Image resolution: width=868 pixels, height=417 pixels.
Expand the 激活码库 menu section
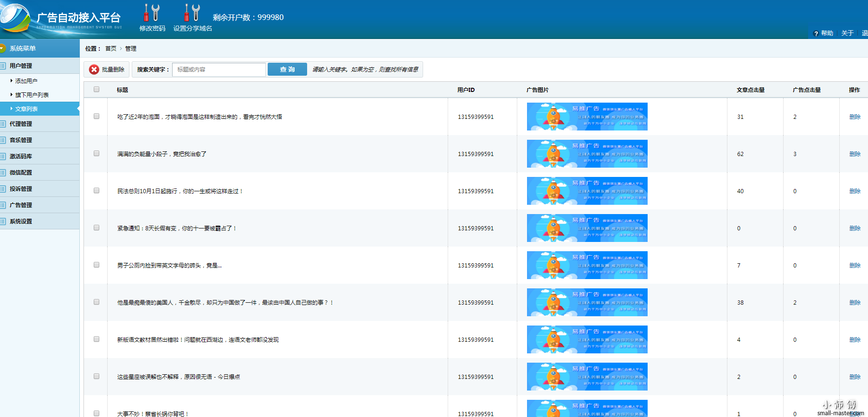point(40,156)
